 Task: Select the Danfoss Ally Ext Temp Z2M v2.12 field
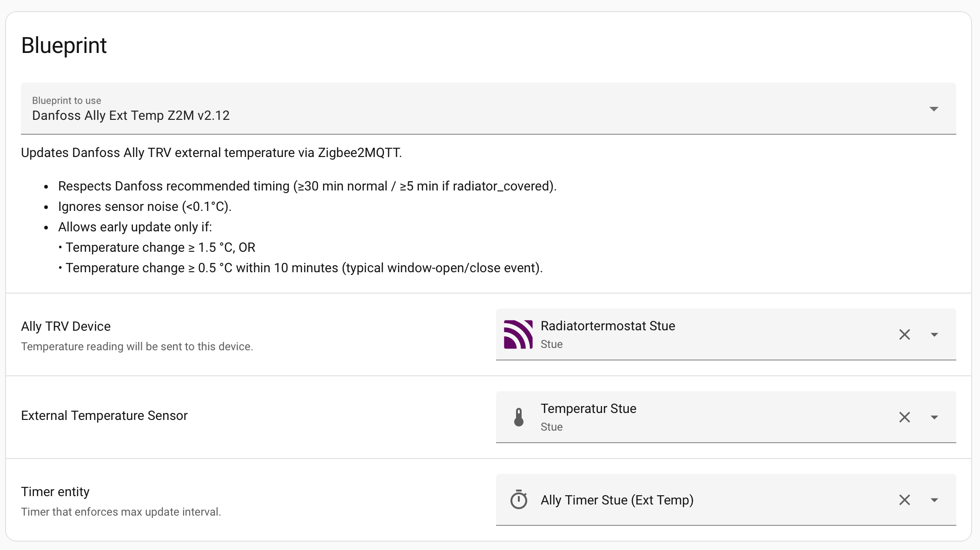click(x=131, y=115)
